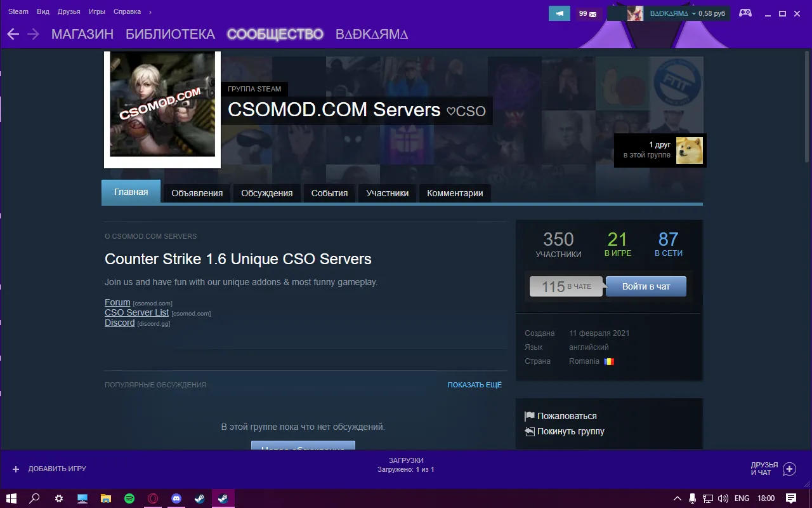Switch to the Участники tab
812x508 pixels.
click(388, 193)
